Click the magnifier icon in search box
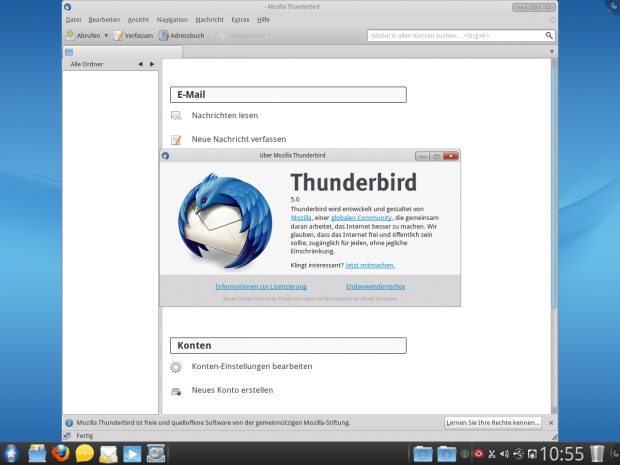Viewport: 620px width, 465px height. tap(549, 36)
